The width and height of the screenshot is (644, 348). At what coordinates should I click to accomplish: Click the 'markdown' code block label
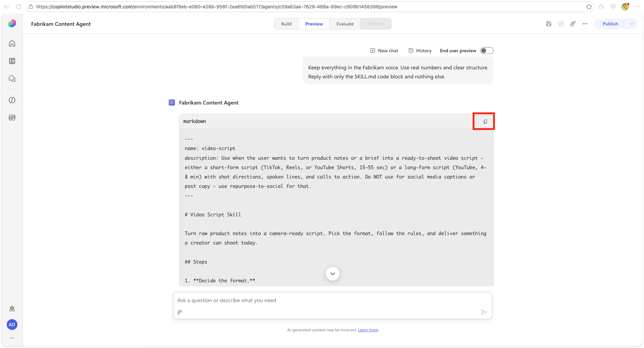195,121
